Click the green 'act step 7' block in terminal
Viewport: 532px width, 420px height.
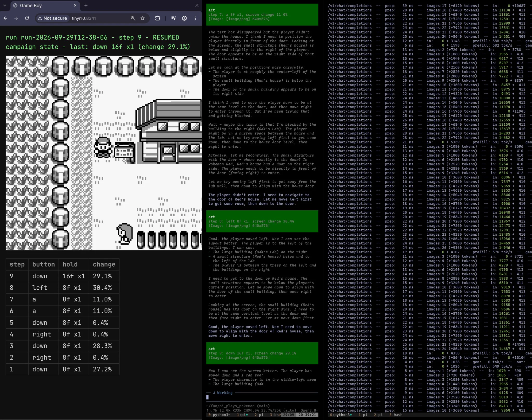262,15
